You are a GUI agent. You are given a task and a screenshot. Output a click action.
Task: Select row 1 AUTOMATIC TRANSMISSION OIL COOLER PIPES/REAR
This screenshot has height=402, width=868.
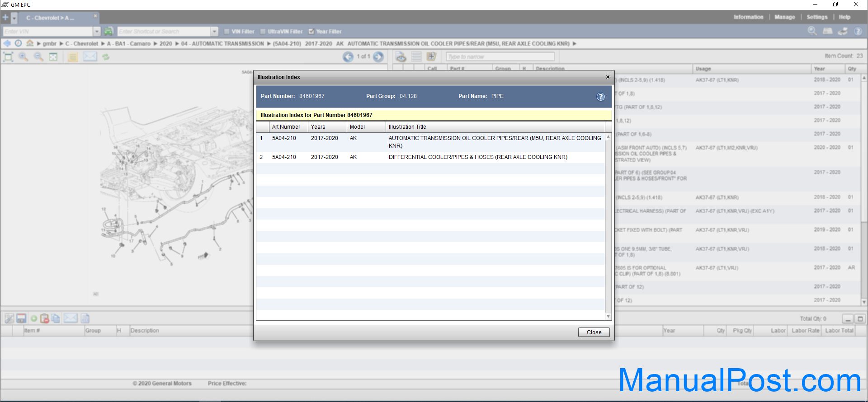(430, 142)
